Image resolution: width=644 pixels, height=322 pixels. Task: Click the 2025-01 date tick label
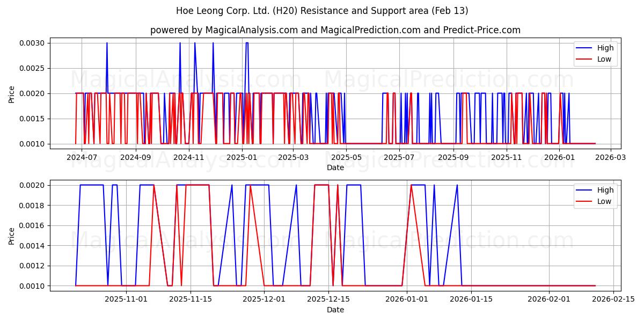click(242, 157)
